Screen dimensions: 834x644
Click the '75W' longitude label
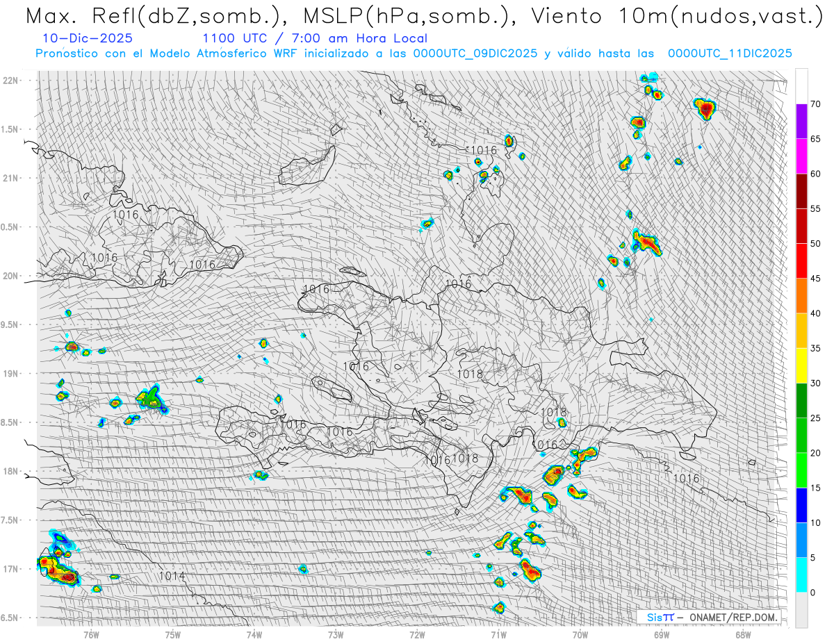coord(172,634)
